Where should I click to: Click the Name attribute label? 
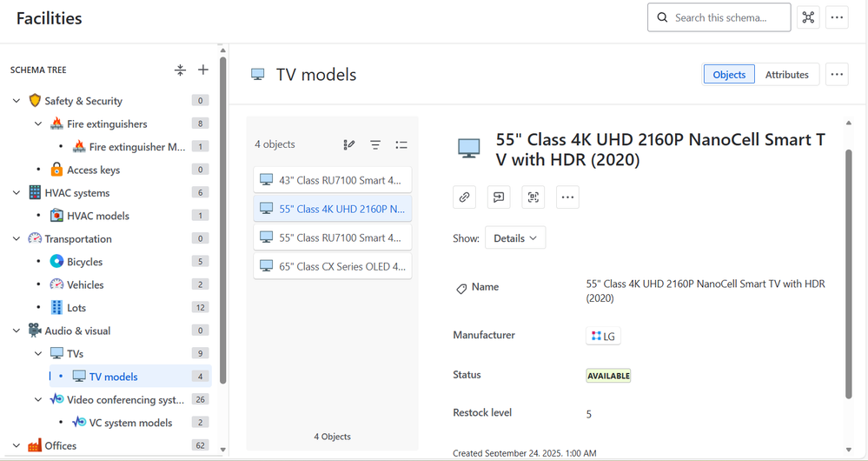[485, 286]
